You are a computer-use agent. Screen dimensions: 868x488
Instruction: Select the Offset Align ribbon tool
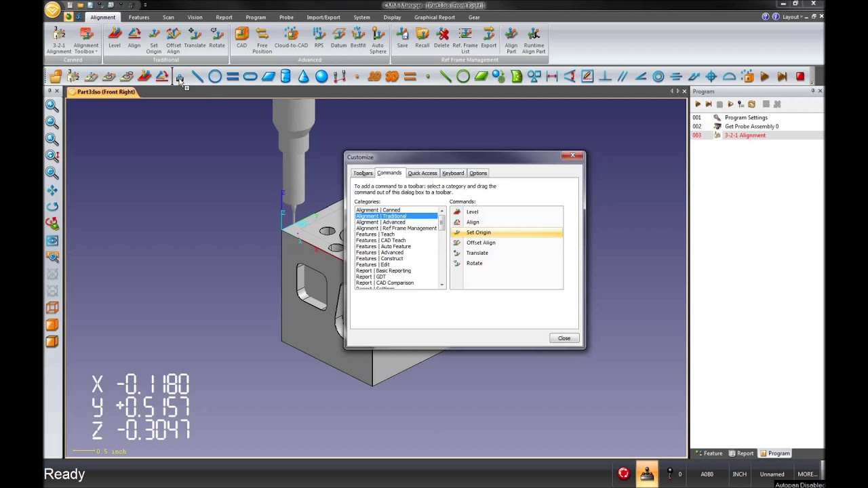(x=174, y=41)
